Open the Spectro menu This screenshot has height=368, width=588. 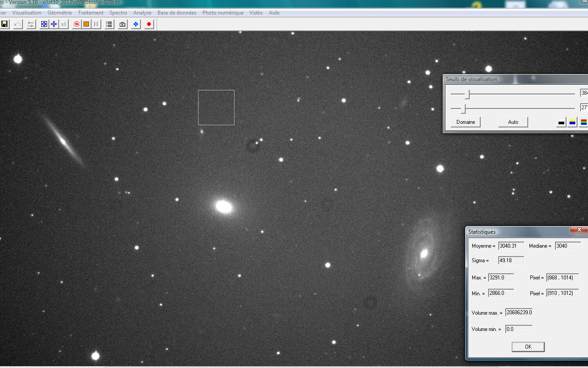118,13
